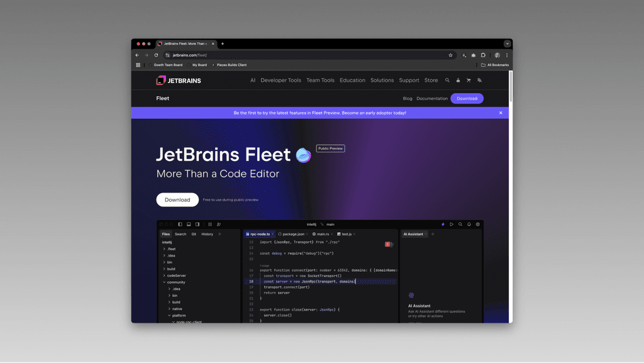Switch to the package.json editor tab

(x=293, y=234)
